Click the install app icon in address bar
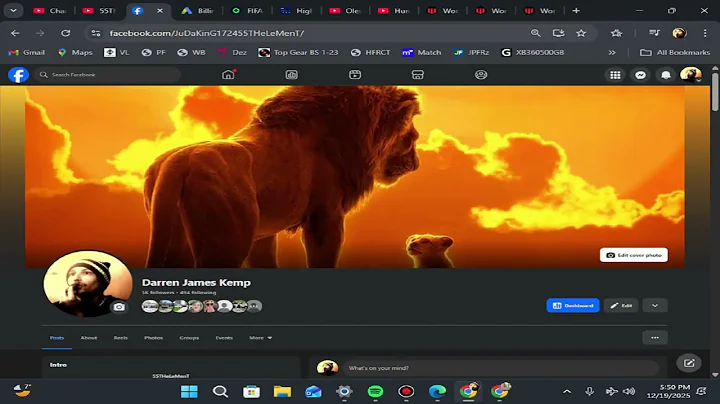720x404 pixels. click(x=558, y=33)
